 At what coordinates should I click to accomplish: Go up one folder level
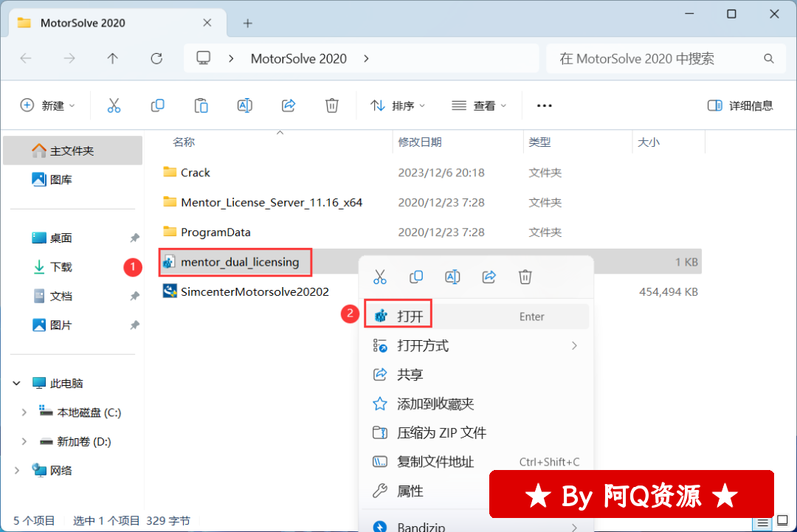tap(113, 58)
